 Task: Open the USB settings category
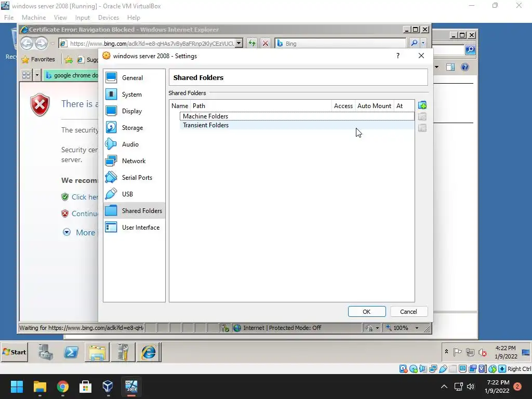(134, 194)
